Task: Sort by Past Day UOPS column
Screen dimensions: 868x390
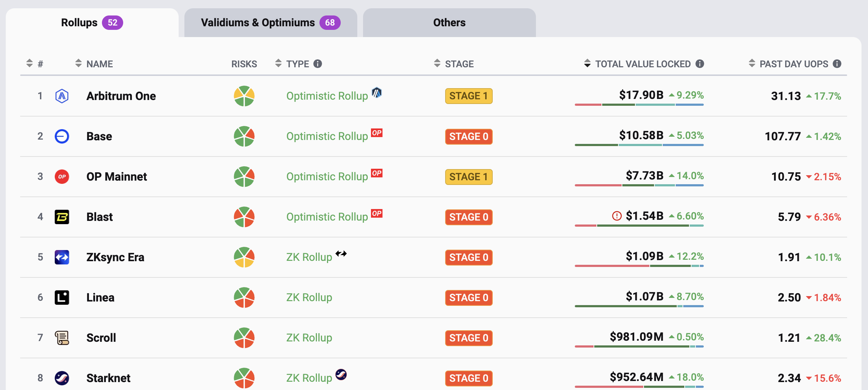Action: tap(789, 64)
